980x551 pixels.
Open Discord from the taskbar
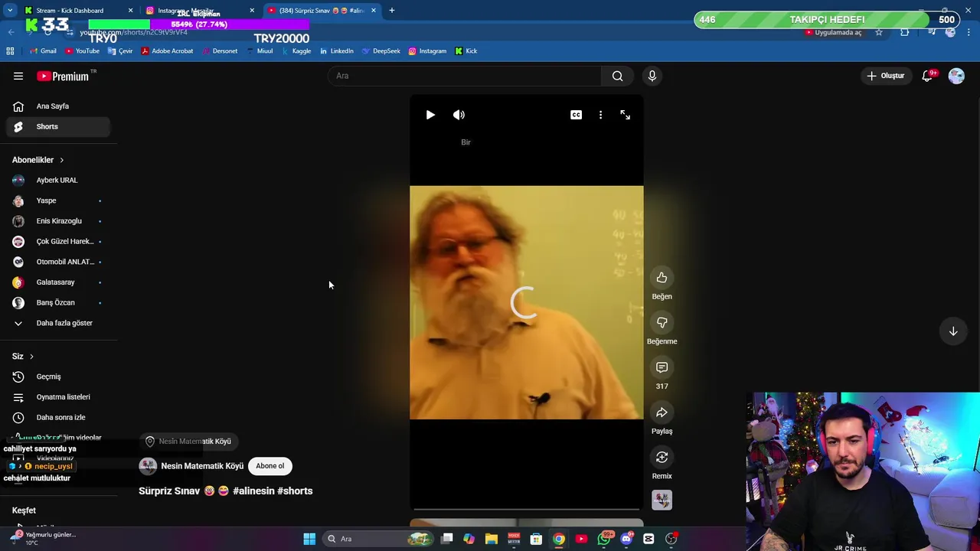pyautogui.click(x=626, y=539)
